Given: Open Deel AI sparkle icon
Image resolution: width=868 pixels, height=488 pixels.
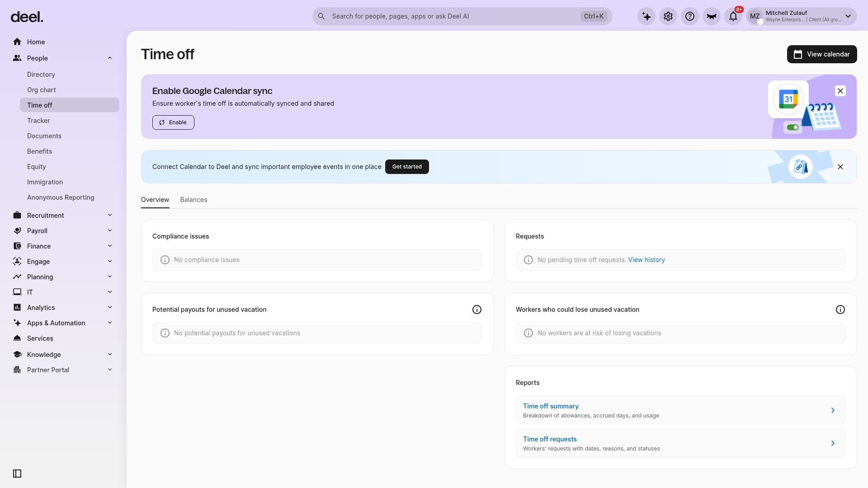Looking at the screenshot, I should click(646, 16).
